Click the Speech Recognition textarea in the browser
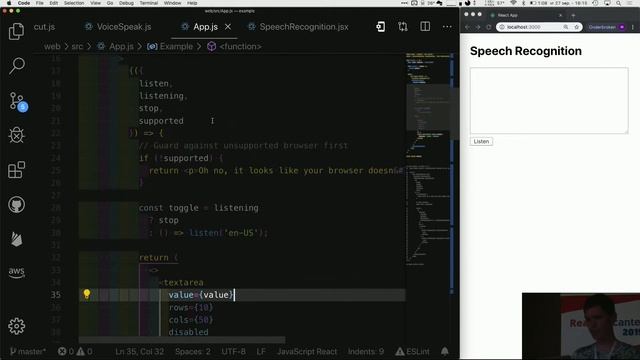The width and height of the screenshot is (640, 360). [x=549, y=100]
